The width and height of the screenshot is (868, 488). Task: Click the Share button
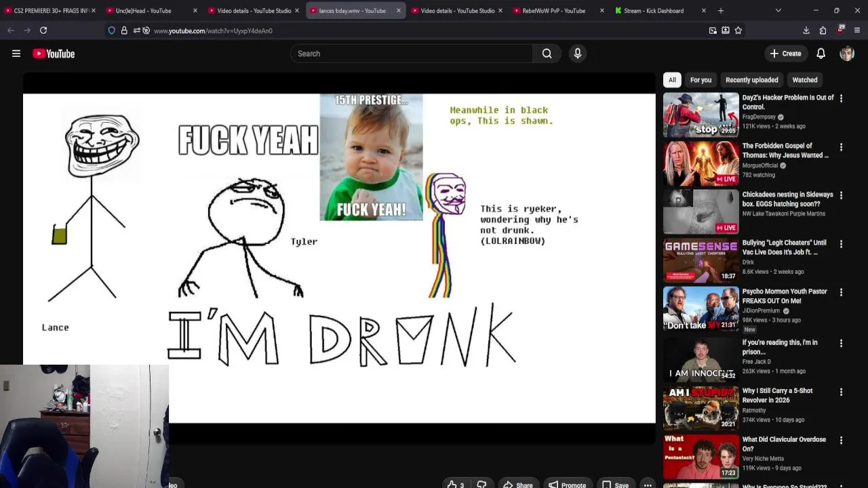[517, 485]
